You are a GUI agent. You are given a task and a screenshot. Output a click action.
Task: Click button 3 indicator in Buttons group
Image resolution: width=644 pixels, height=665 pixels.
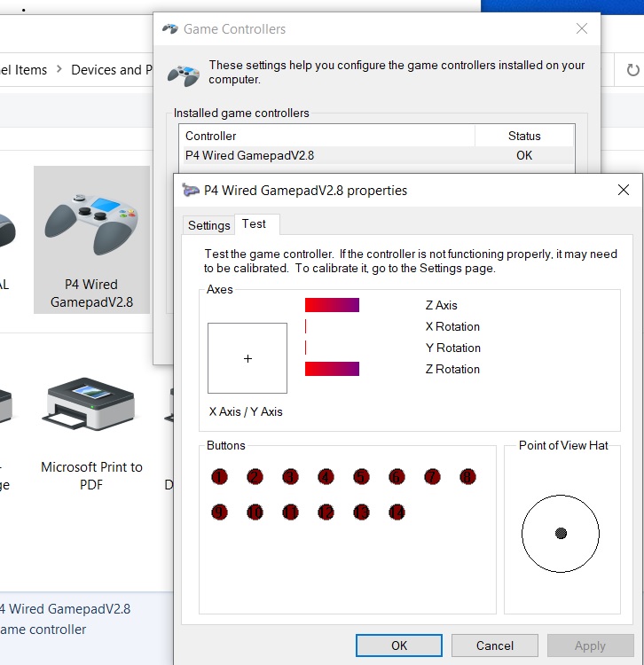pyautogui.click(x=290, y=477)
